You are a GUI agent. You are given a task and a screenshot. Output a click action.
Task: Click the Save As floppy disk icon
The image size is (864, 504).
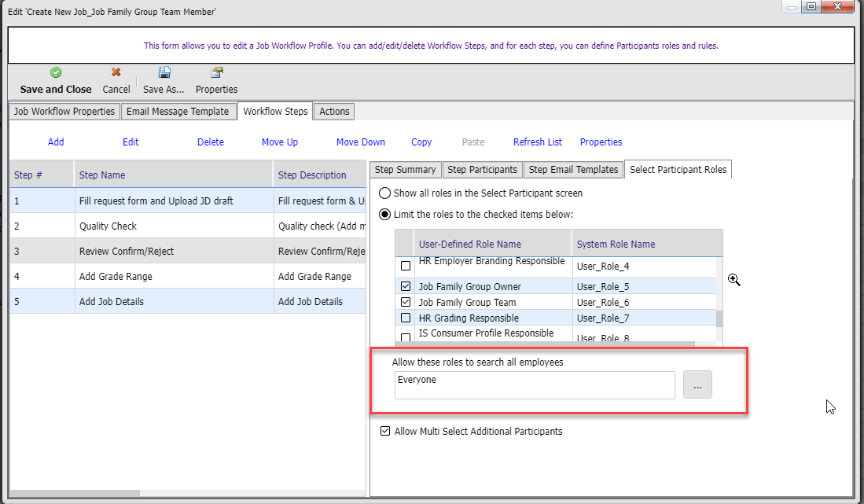tap(164, 72)
